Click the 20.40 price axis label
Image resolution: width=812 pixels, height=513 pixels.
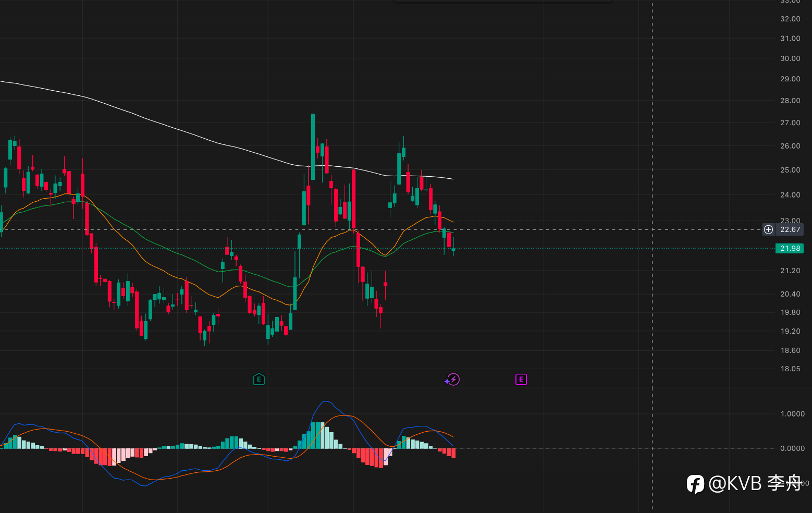coord(790,294)
